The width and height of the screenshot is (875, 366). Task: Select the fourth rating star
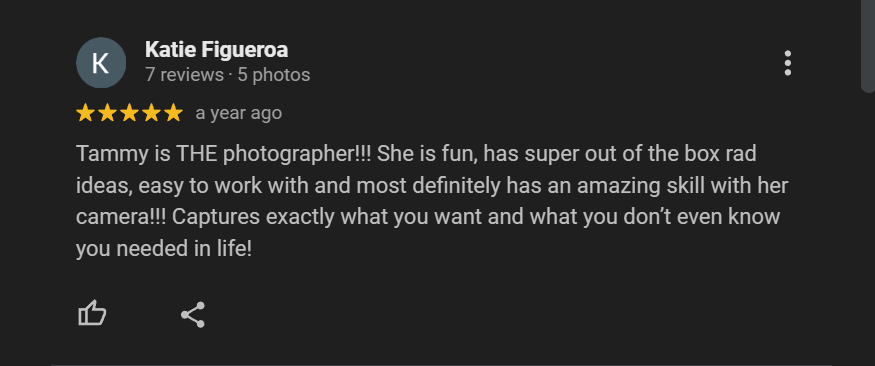151,113
